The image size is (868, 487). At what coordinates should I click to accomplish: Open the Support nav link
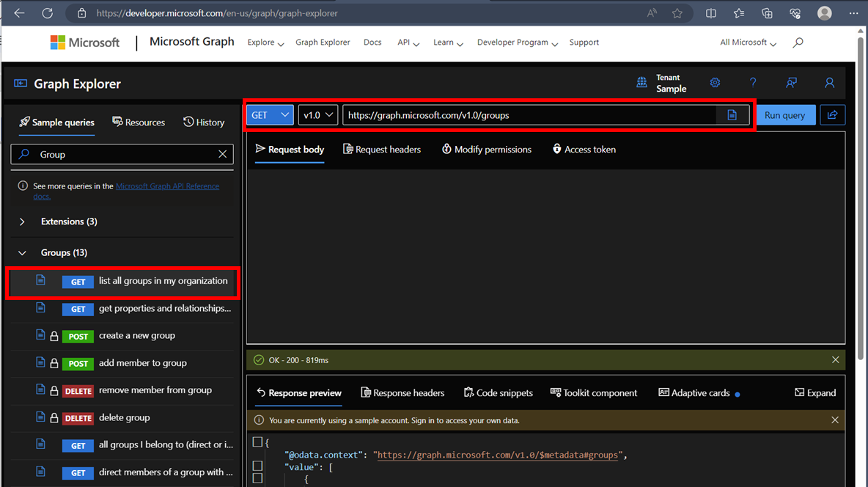(584, 43)
